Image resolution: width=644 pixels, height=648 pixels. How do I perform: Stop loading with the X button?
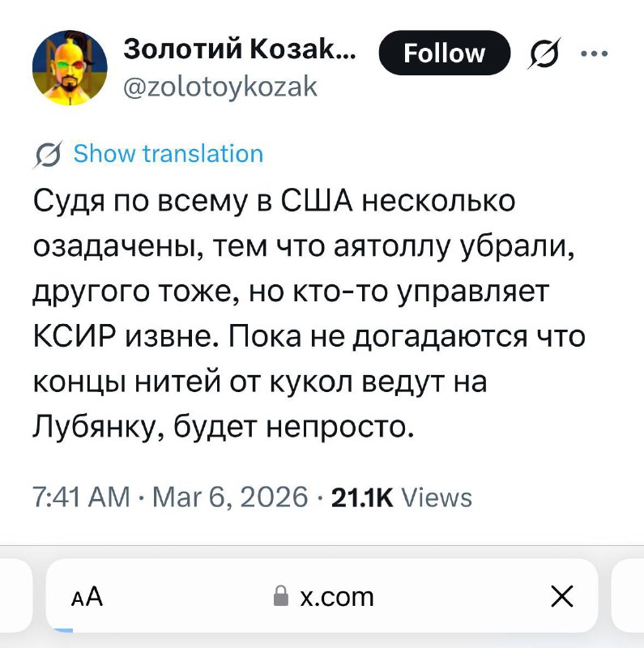[x=561, y=597]
